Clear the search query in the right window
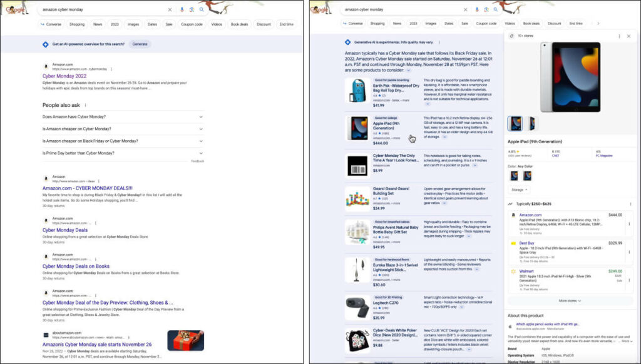Screen dimensions: 641x364 click(x=465, y=9)
